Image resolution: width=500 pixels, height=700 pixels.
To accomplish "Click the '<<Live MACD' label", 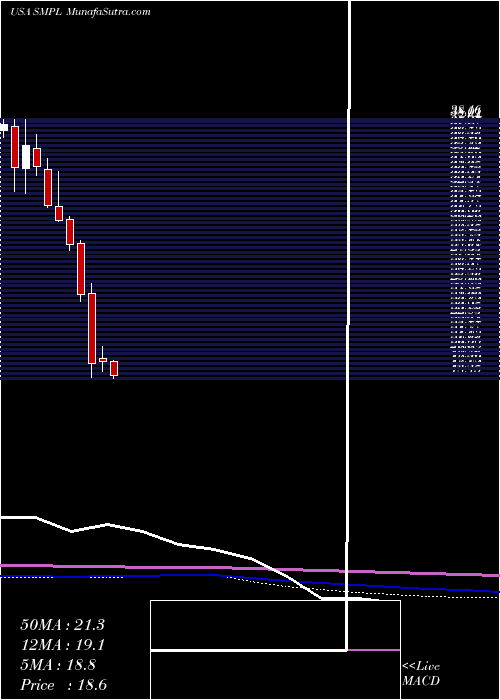I will pos(421,674).
